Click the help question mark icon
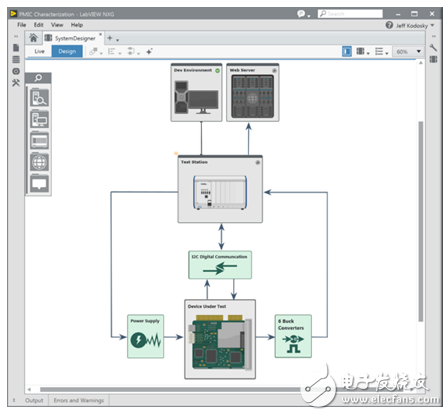448x416 pixels. (389, 25)
